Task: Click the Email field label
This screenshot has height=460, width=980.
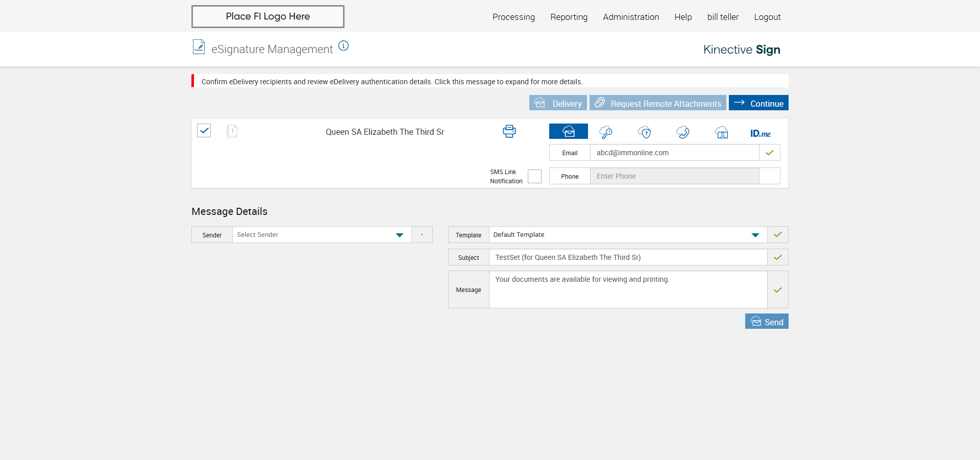Action: point(570,153)
